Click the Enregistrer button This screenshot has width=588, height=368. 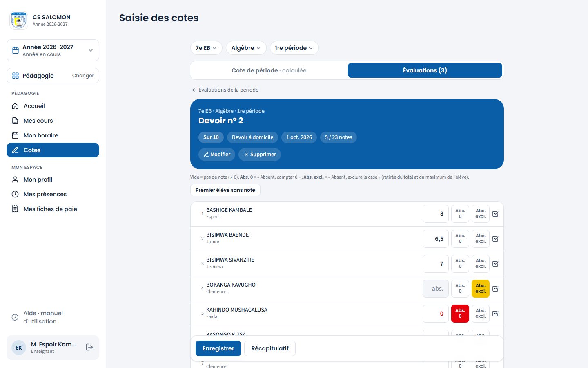[218, 348]
